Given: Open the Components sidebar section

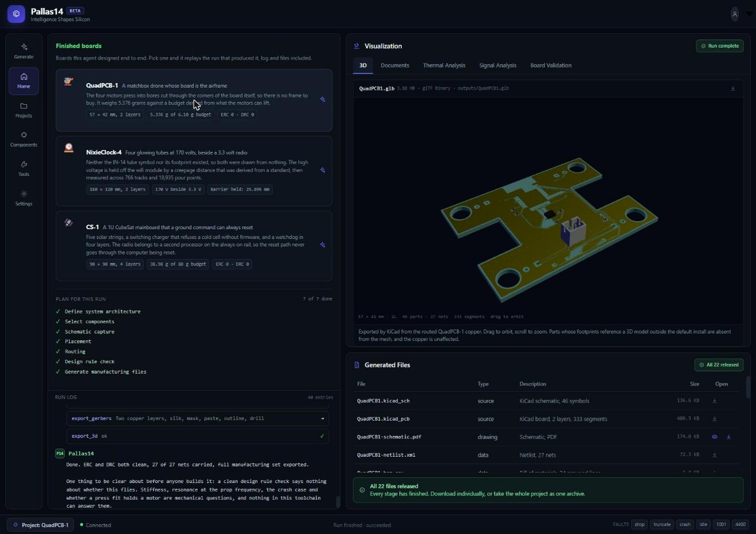Looking at the screenshot, I should tap(23, 139).
